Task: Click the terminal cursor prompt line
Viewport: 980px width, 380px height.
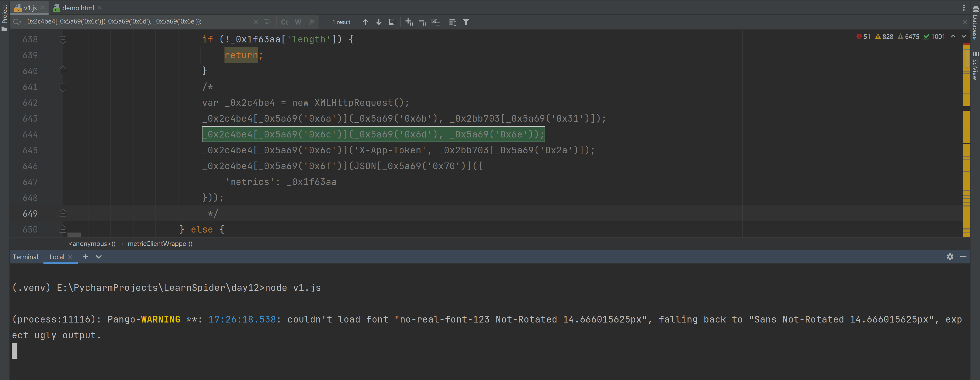Action: point(15,351)
